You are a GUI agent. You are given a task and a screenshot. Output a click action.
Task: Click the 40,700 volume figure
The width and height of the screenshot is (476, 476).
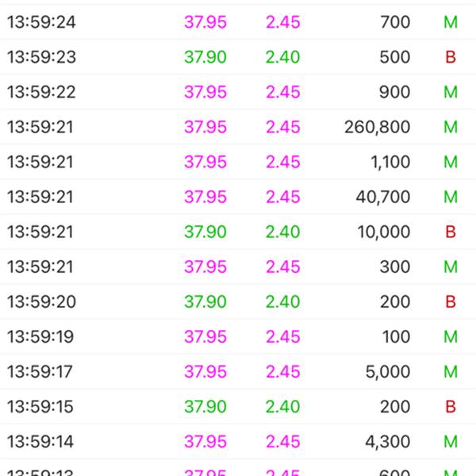382,197
